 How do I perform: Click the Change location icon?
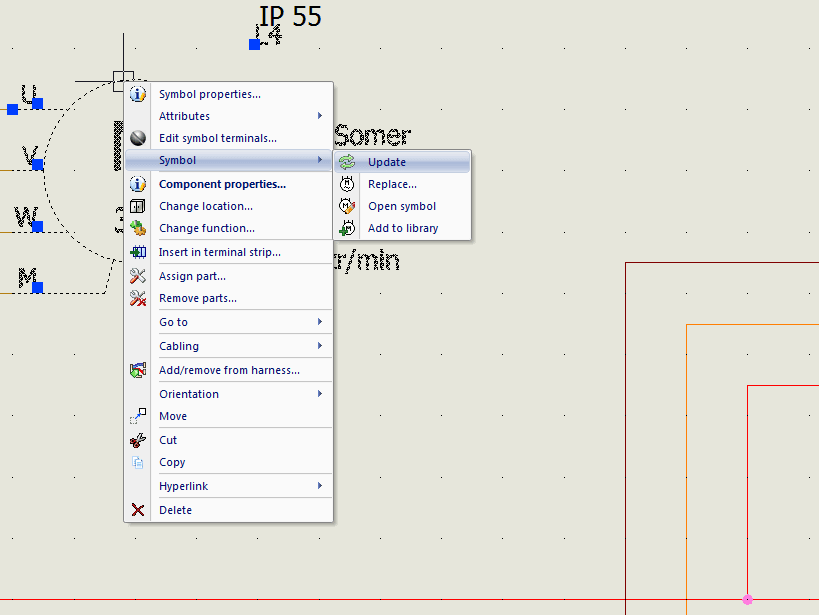pos(138,206)
